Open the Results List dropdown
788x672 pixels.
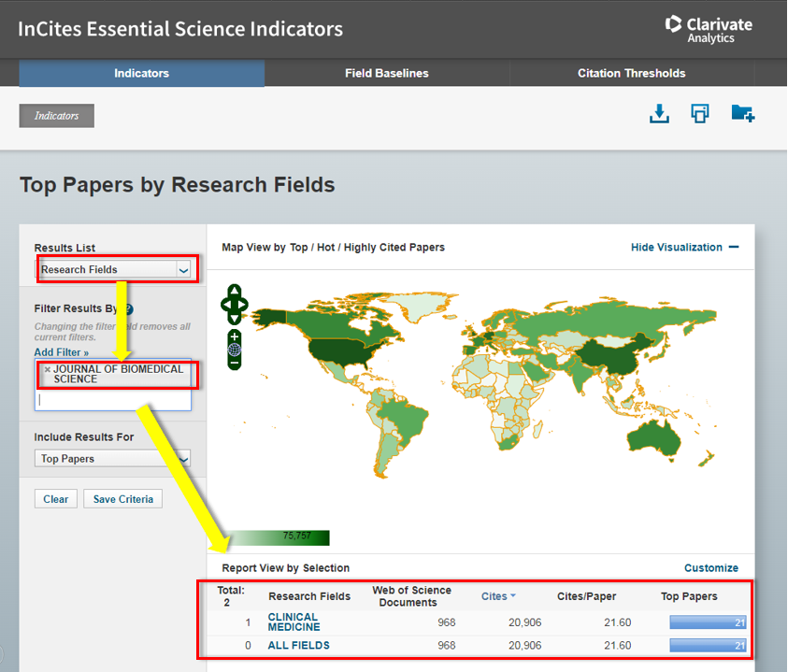tap(113, 269)
